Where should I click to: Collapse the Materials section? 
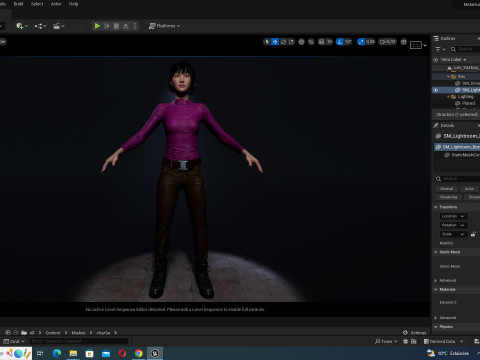click(x=435, y=290)
